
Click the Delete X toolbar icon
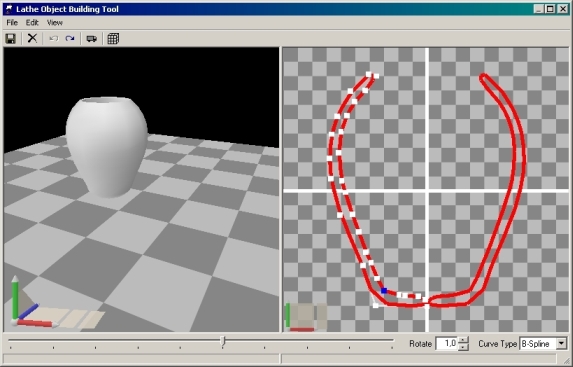(33, 38)
